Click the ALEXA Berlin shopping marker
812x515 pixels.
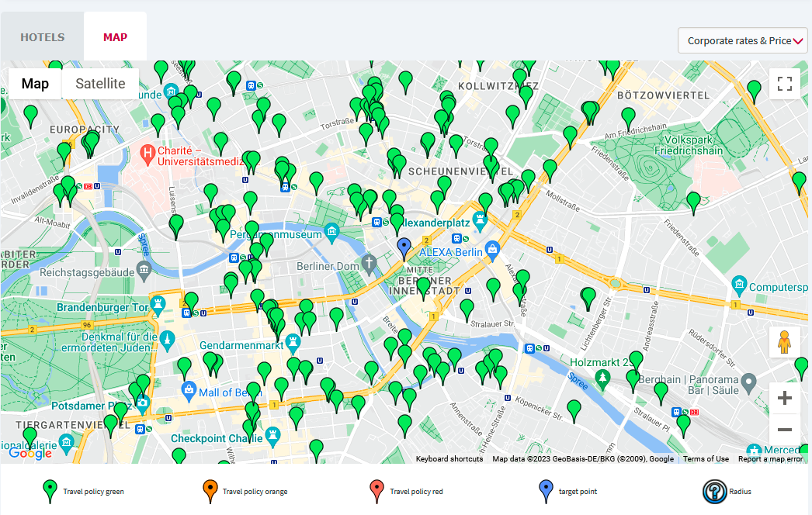(x=492, y=250)
